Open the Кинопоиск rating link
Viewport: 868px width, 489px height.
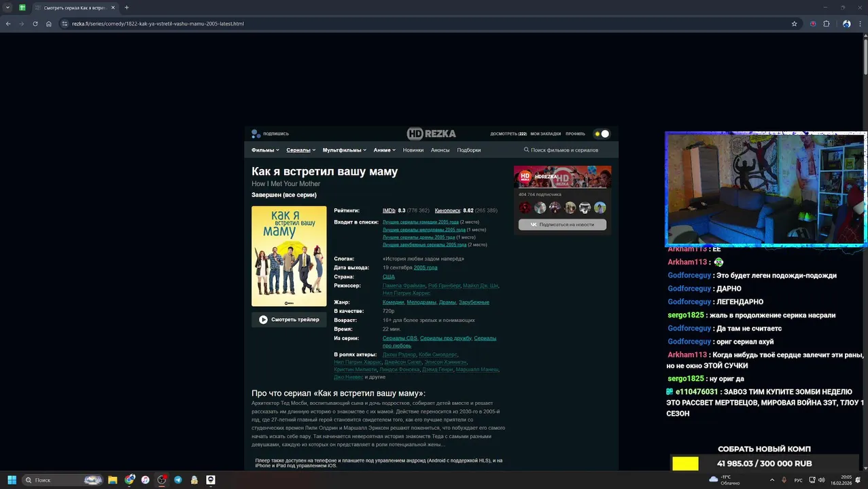(x=447, y=211)
